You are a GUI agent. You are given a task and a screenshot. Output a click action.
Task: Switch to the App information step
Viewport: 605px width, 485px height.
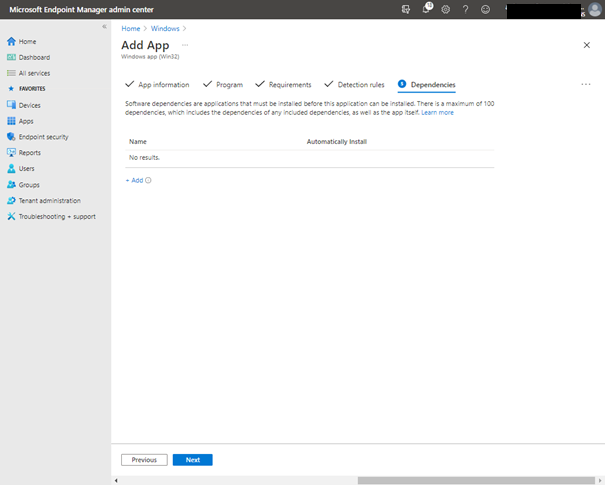click(x=157, y=84)
